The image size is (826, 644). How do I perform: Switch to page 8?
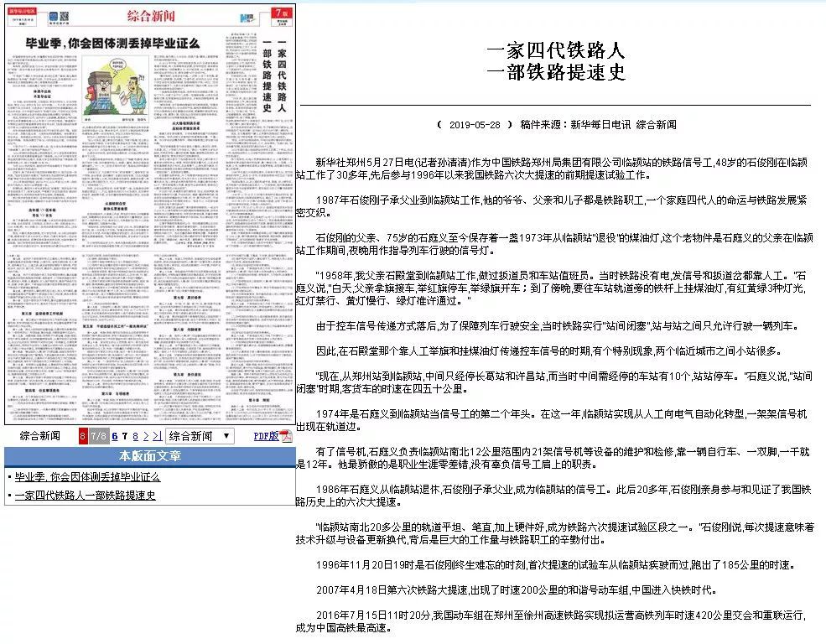134,435
